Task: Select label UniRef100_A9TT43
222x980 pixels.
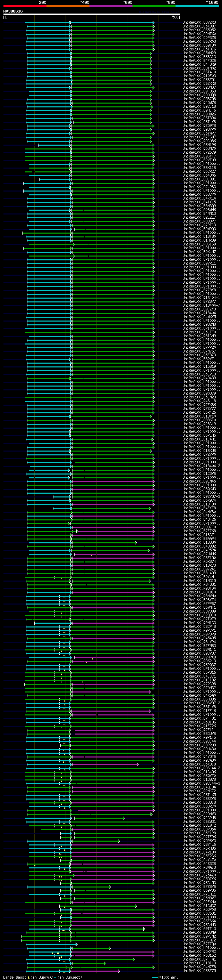Action: 199,929
